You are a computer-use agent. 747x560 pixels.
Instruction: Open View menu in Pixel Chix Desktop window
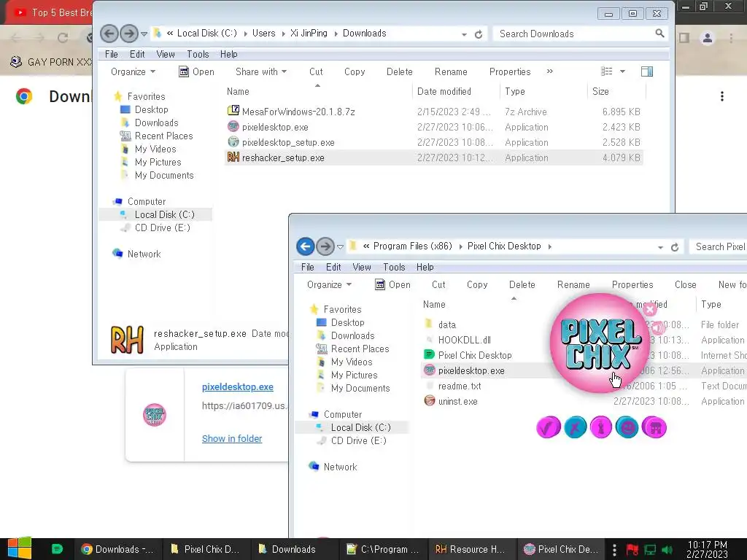click(362, 267)
